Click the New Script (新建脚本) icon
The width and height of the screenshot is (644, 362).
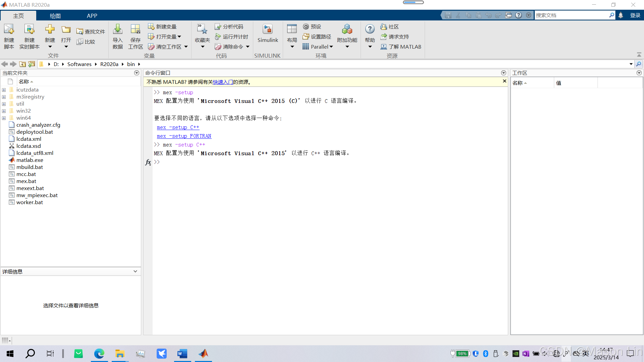[x=9, y=30]
